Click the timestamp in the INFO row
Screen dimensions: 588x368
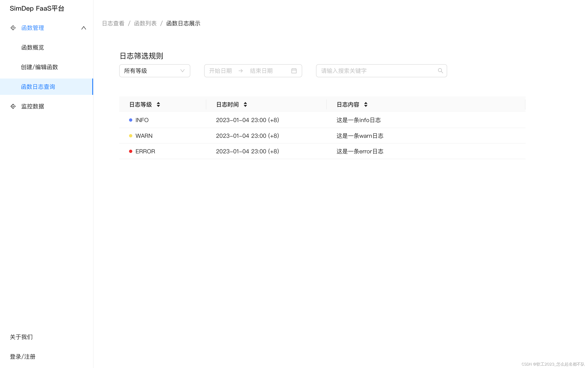[247, 120]
